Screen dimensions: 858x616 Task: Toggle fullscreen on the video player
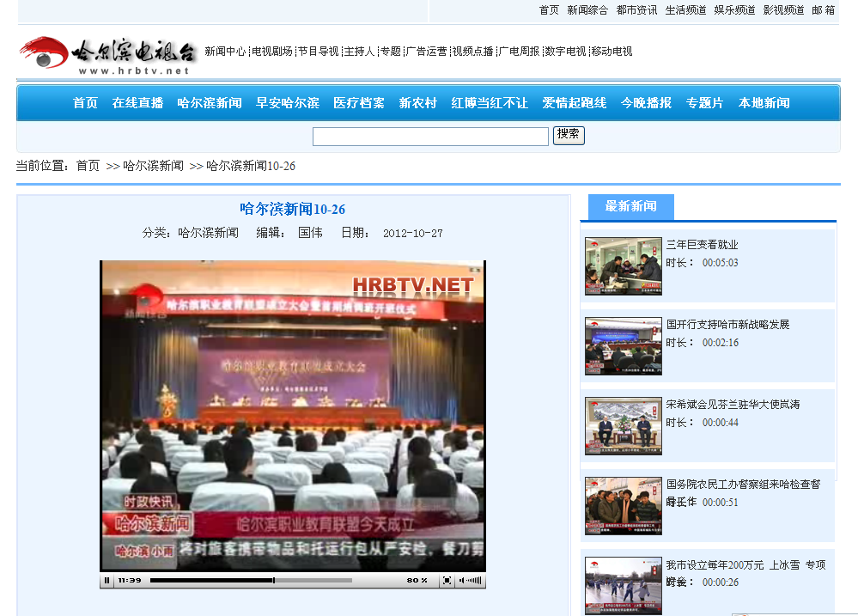click(447, 581)
